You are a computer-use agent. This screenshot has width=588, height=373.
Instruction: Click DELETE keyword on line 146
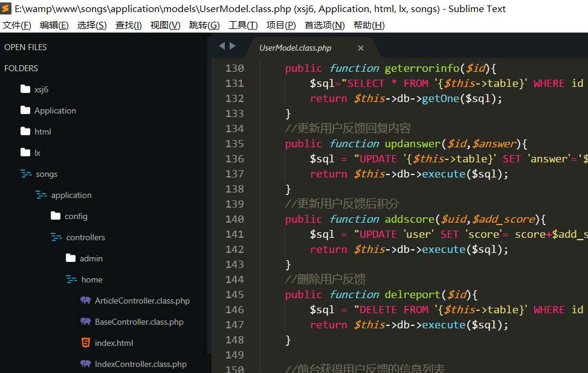click(378, 310)
